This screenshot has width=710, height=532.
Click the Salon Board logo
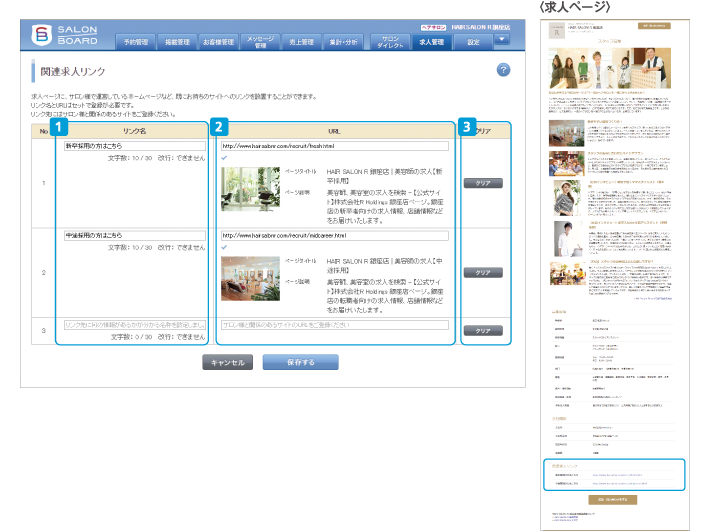64,35
